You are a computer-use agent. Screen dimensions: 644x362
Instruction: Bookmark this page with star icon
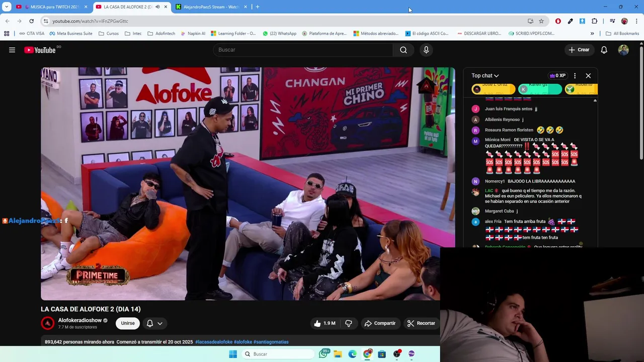point(541,21)
